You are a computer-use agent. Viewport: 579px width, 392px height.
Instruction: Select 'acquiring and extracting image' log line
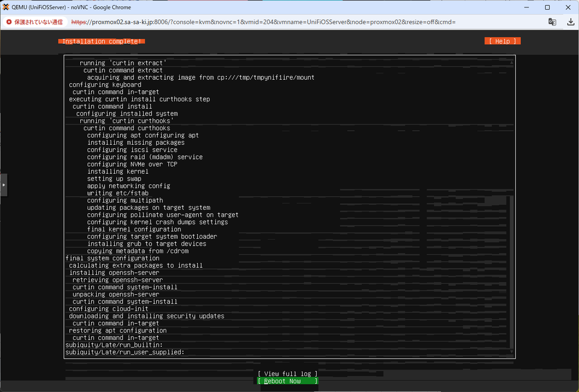(x=201, y=77)
